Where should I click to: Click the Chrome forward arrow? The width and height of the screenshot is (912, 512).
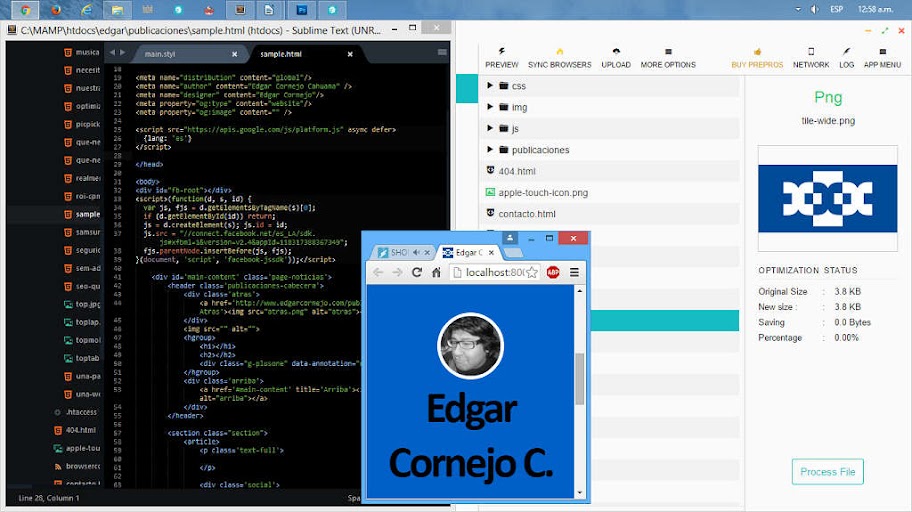397,272
